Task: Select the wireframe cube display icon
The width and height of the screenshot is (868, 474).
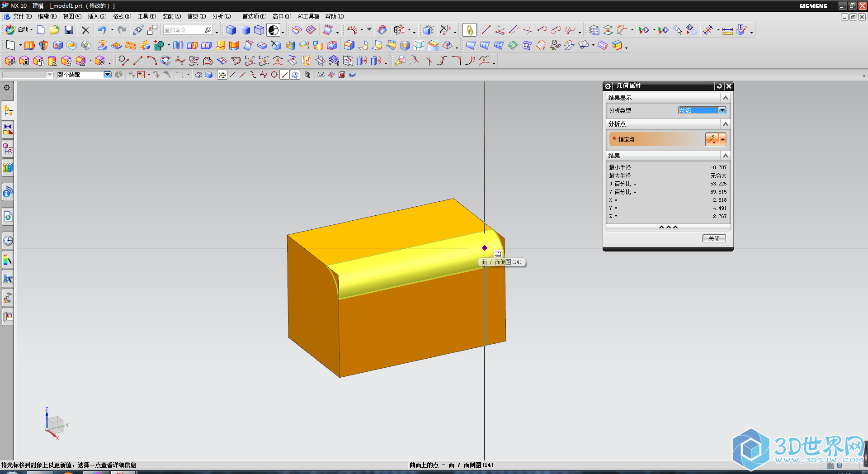Action: coord(259,30)
